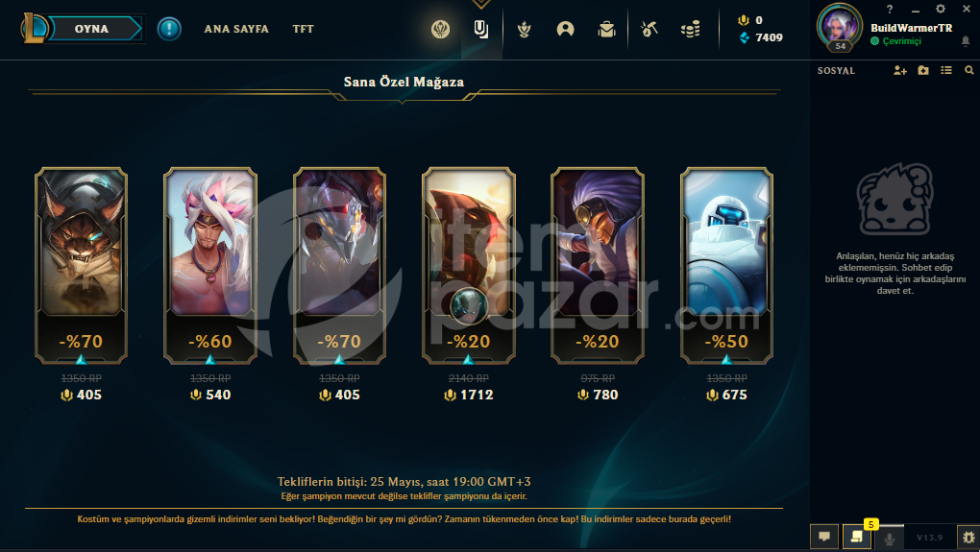The image size is (980, 552).
Task: Switch to the TFT tab
Action: (x=303, y=29)
